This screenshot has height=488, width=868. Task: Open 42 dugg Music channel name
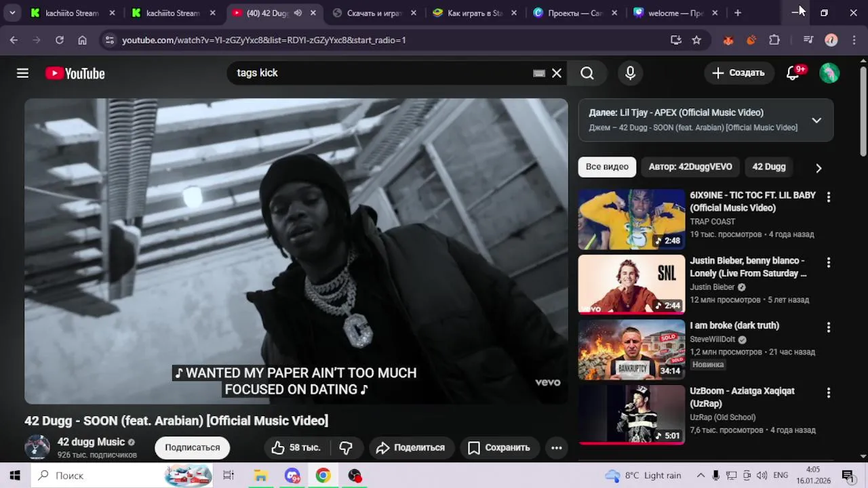point(91,442)
